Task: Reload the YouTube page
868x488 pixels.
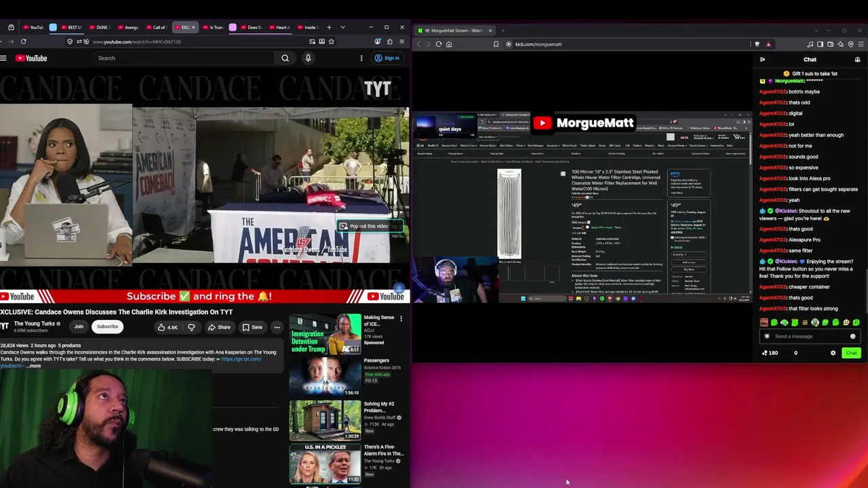Action: click(23, 41)
